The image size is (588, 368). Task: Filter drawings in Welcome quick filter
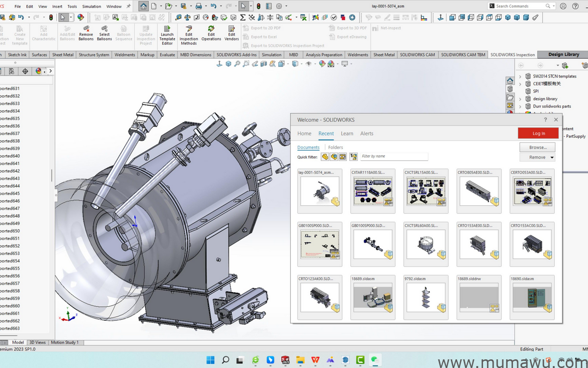[343, 157]
